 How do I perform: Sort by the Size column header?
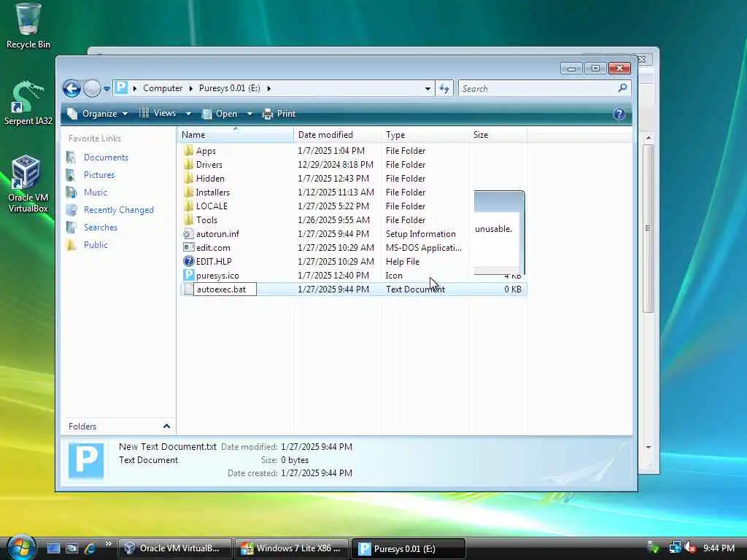tap(498, 135)
